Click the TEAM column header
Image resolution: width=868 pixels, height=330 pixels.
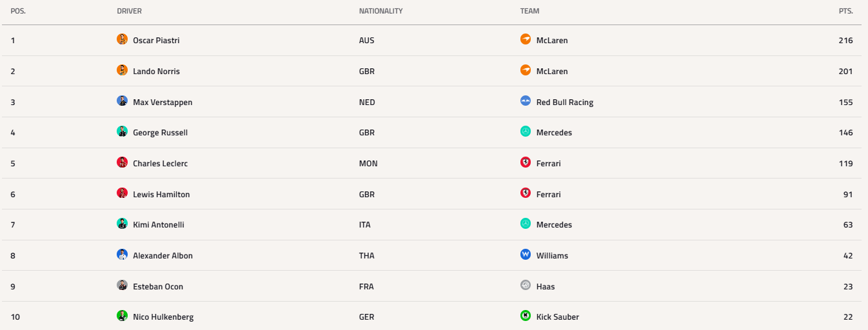click(x=529, y=11)
